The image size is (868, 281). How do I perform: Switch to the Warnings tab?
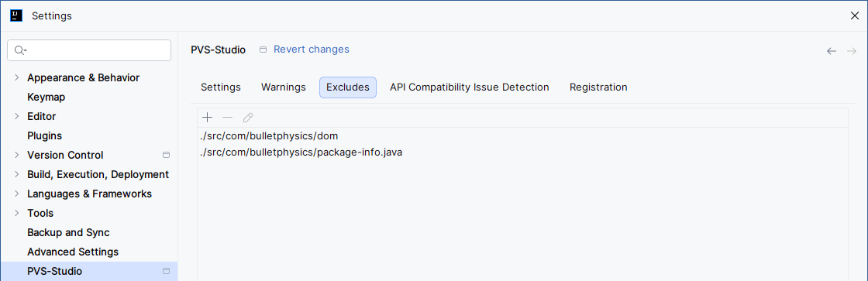(284, 87)
